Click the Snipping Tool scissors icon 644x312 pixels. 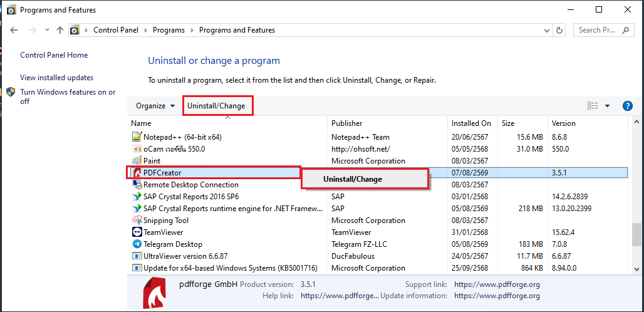137,221
